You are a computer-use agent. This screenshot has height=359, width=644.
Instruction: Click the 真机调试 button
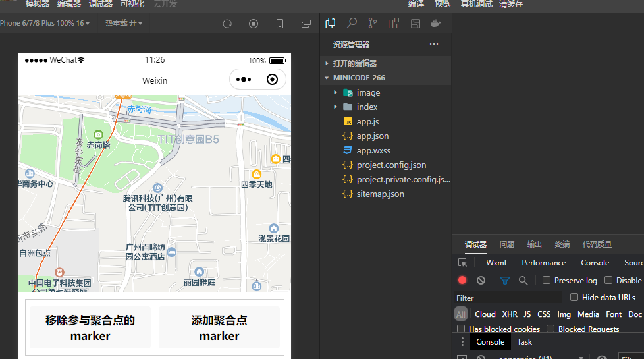tap(477, 4)
